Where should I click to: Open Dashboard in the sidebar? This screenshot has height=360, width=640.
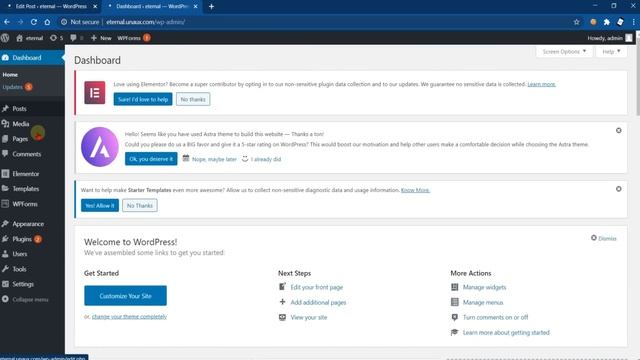click(32, 58)
